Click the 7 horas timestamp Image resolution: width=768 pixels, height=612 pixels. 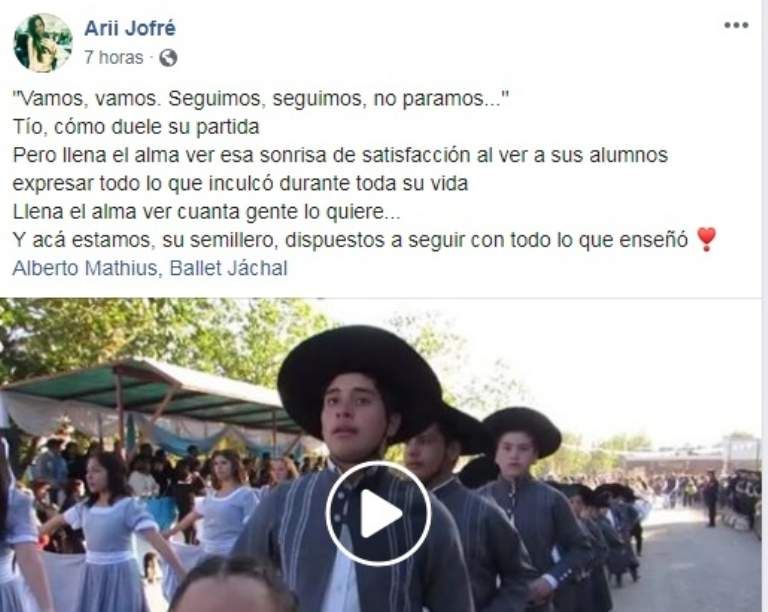pyautogui.click(x=114, y=58)
